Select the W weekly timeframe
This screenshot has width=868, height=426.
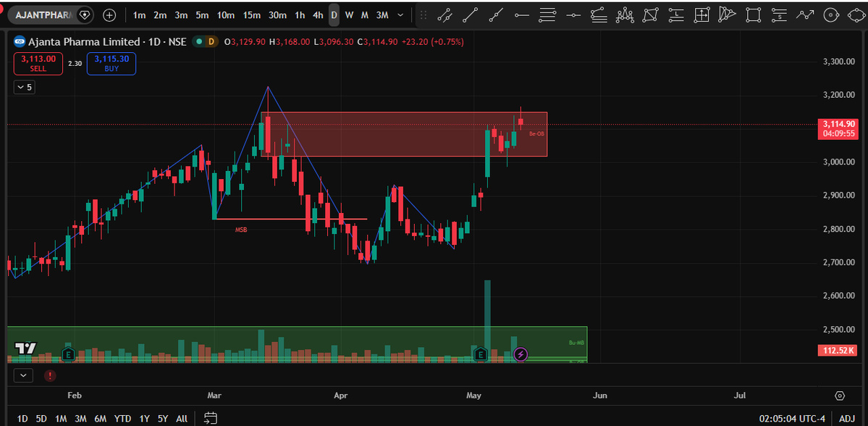click(350, 15)
